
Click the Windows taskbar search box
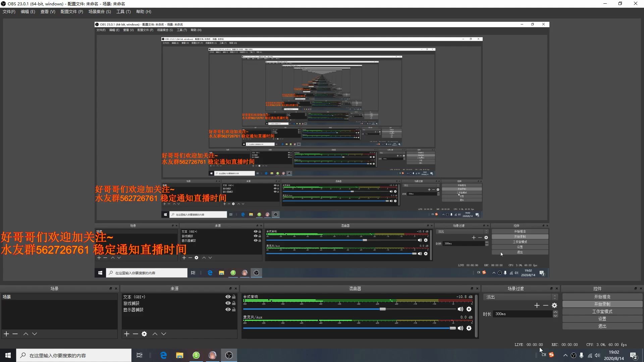74,355
